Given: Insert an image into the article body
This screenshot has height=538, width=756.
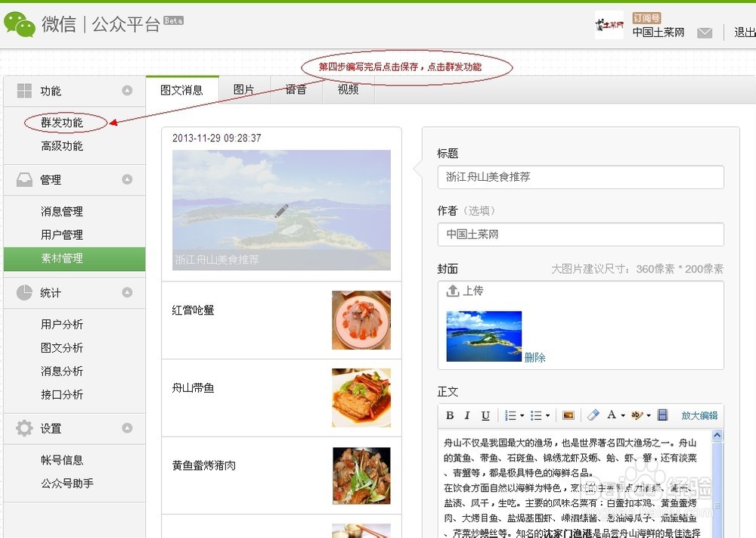Looking at the screenshot, I should pos(569,415).
